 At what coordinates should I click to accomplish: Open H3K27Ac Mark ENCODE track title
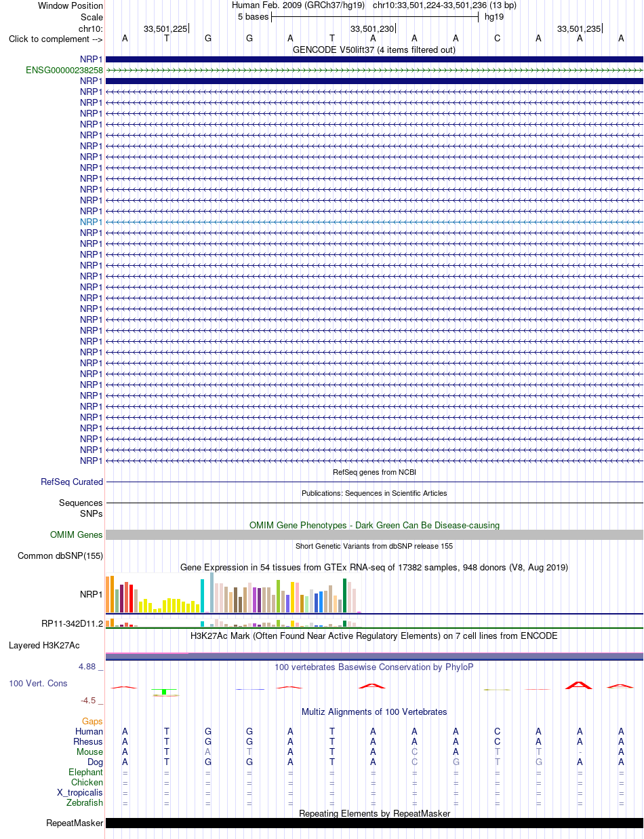click(x=374, y=636)
